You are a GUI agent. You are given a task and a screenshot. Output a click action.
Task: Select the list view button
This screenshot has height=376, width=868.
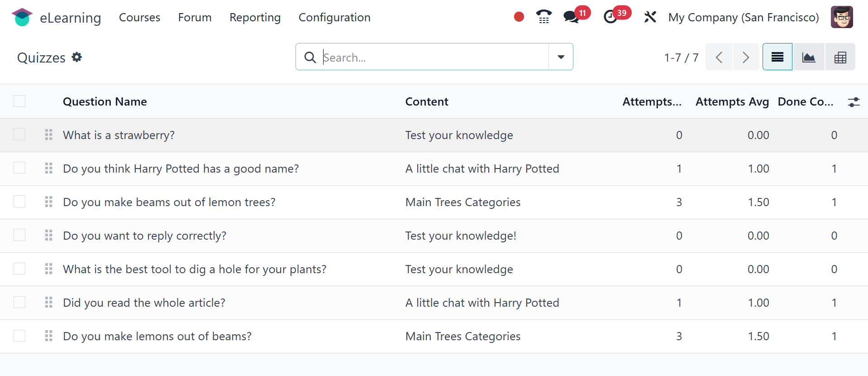coord(777,57)
